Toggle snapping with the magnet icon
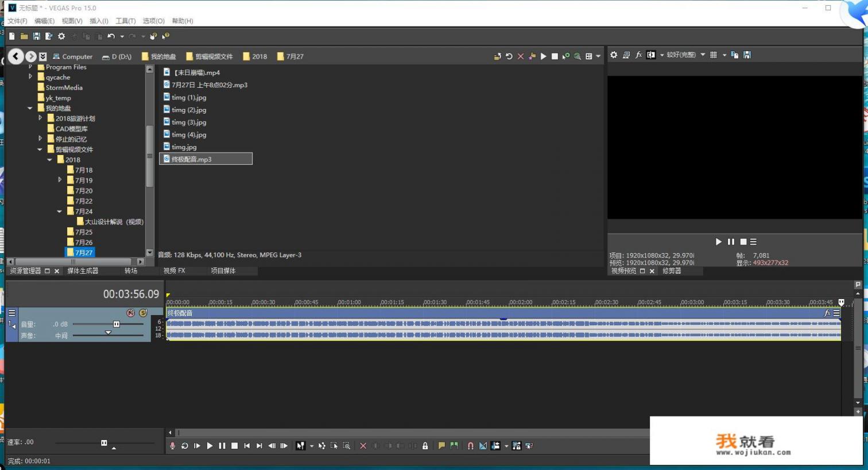 point(470,446)
